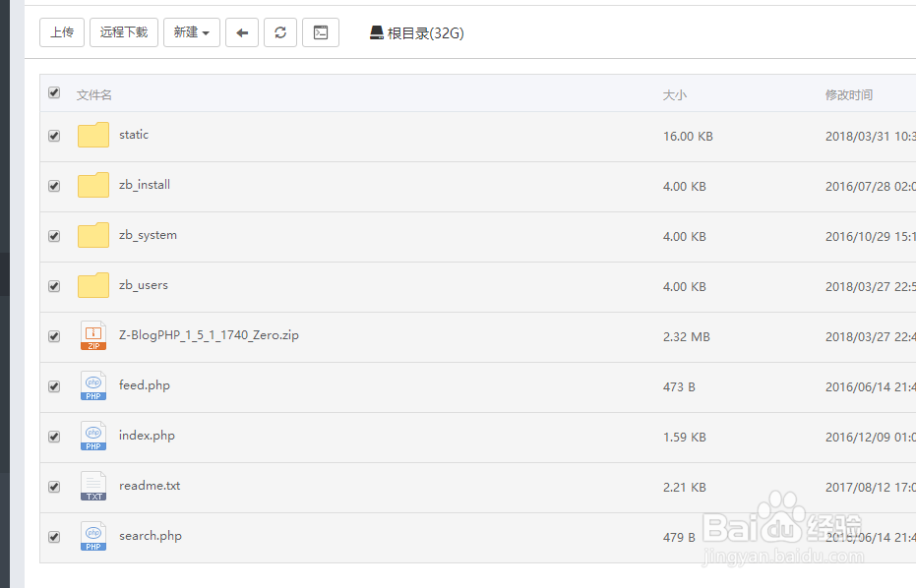Click the PHP icon for index.php
The image size is (916, 588).
pos(93,436)
